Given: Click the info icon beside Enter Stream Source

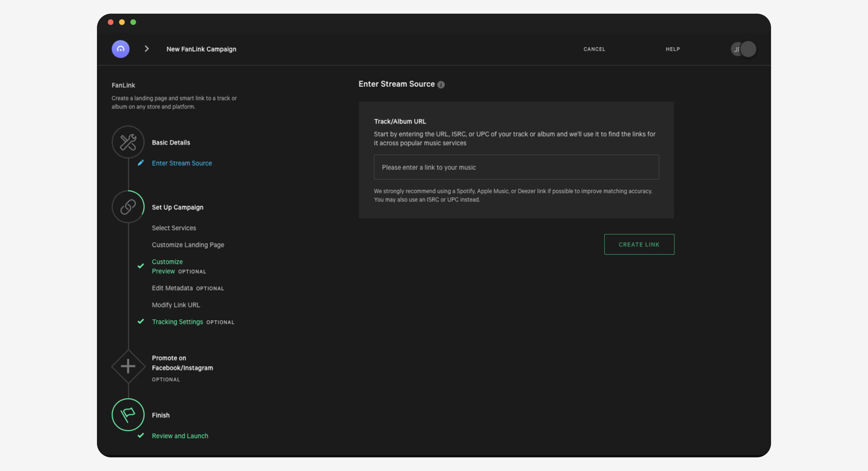Looking at the screenshot, I should click(441, 85).
